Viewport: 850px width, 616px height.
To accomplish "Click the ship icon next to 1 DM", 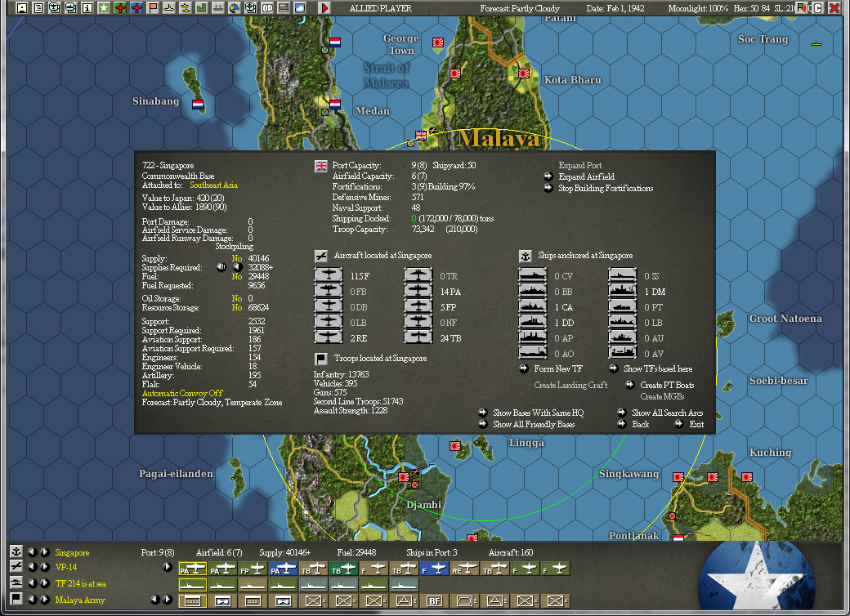I will pyautogui.click(x=622, y=291).
